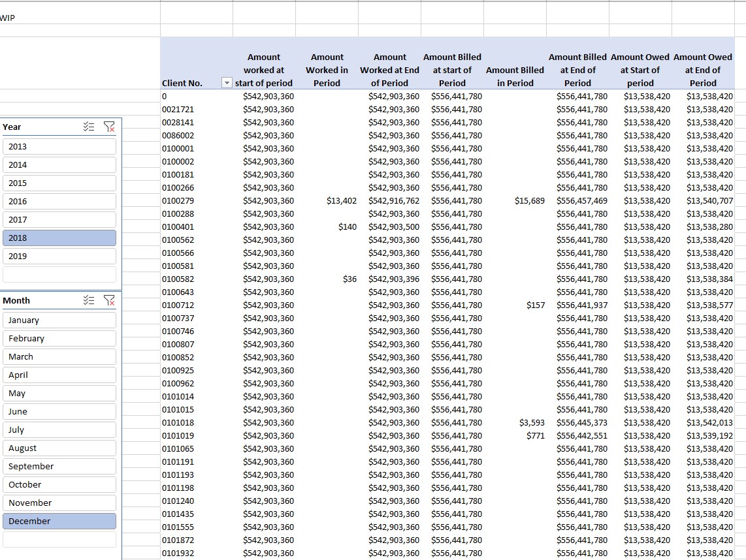Select client number 0100401 cell

click(x=197, y=226)
